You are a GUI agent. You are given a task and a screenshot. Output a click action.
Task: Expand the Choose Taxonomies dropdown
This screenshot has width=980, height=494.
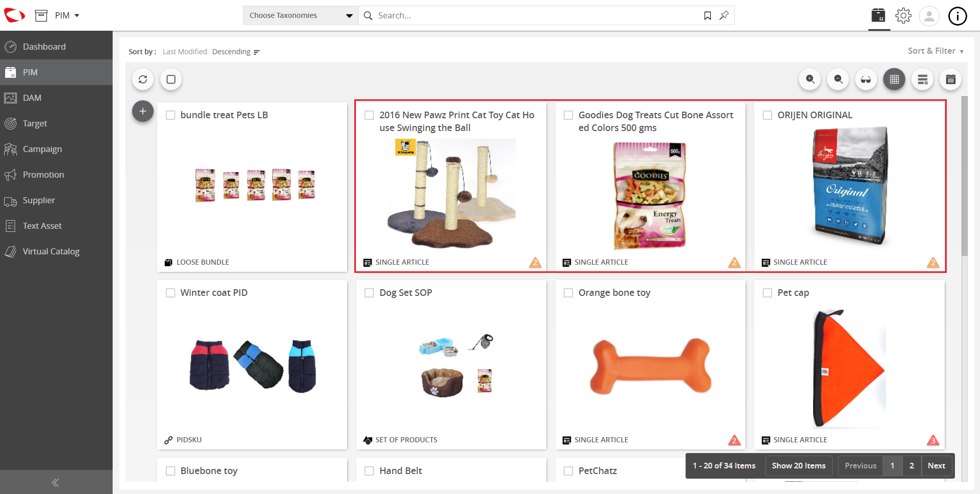(301, 15)
